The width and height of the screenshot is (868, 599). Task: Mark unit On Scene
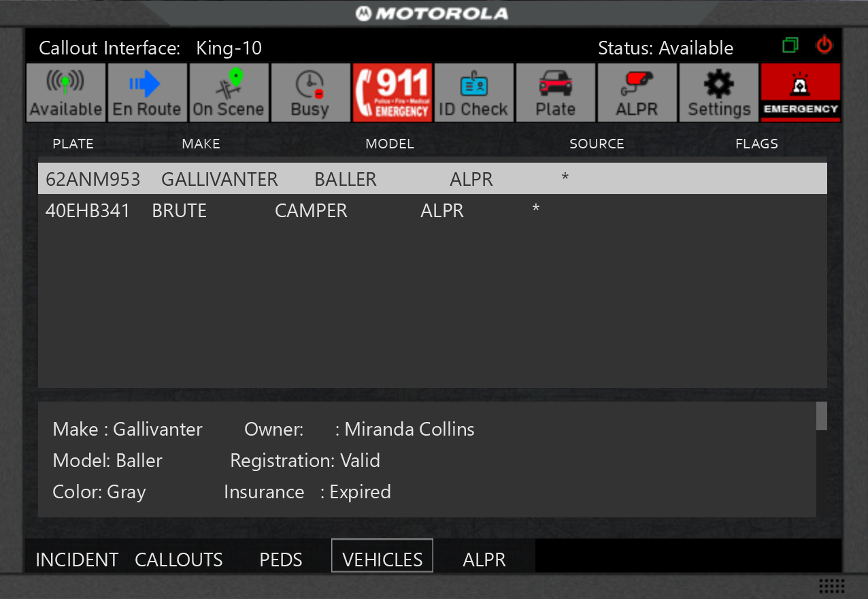click(x=229, y=93)
